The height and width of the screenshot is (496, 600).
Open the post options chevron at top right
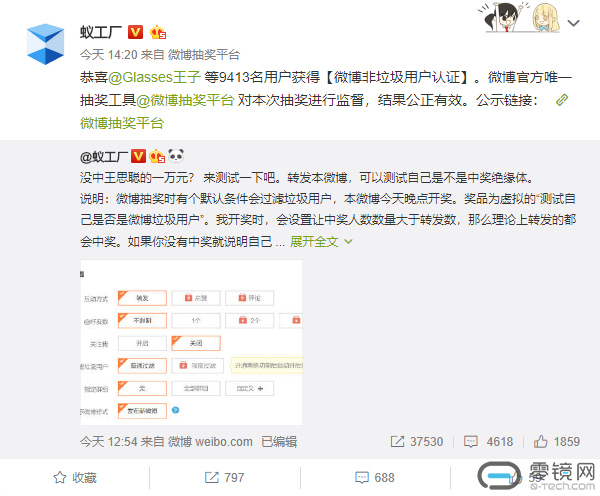[x=573, y=23]
